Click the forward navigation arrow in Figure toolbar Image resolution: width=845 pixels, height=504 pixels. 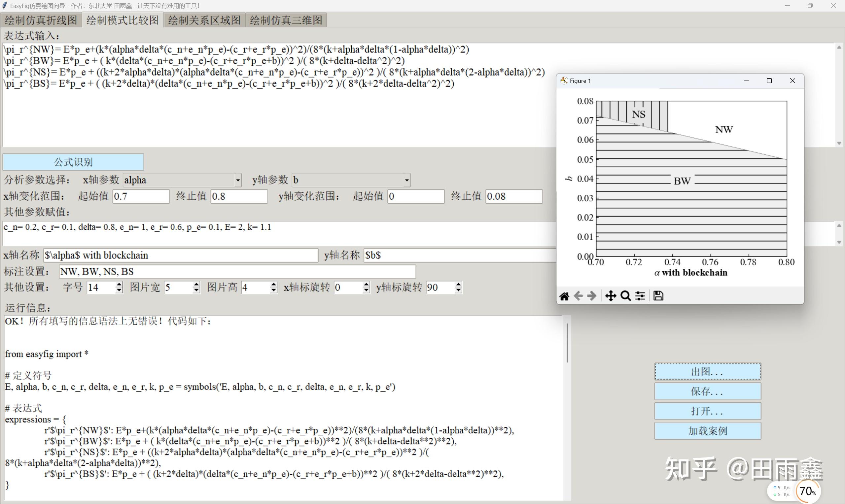(592, 296)
